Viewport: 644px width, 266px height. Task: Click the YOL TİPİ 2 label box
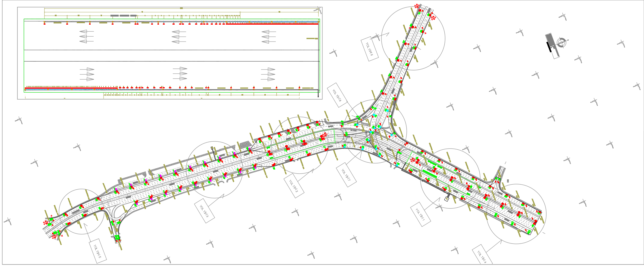point(294,186)
